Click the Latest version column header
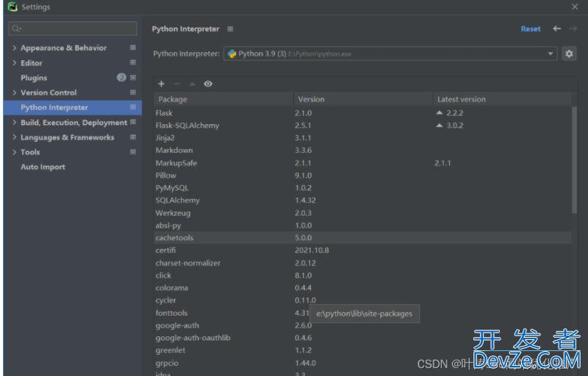 coord(502,99)
